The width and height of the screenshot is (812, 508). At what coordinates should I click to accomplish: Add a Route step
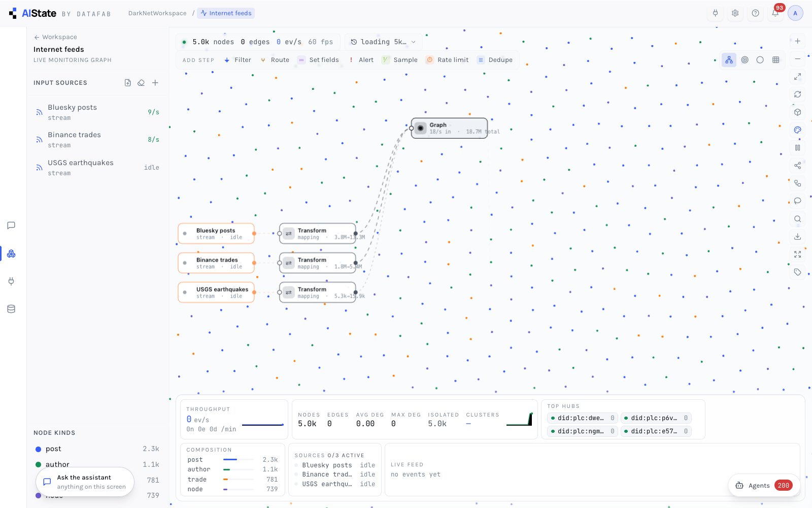[275, 60]
